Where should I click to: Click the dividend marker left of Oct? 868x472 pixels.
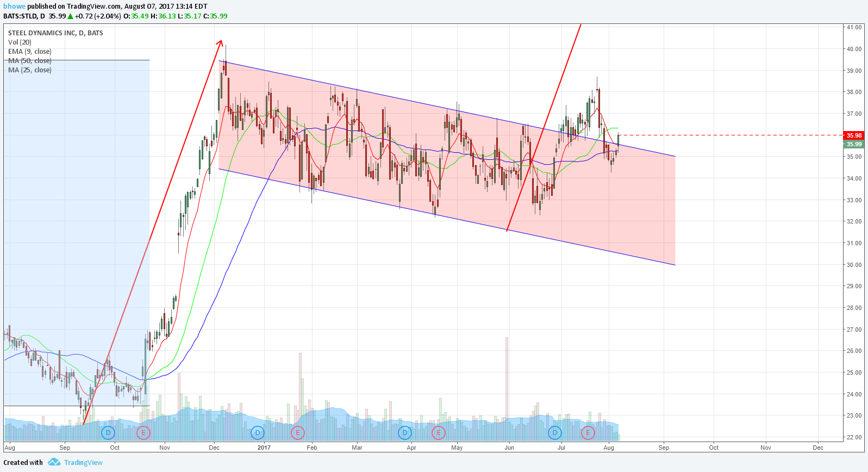(x=108, y=433)
